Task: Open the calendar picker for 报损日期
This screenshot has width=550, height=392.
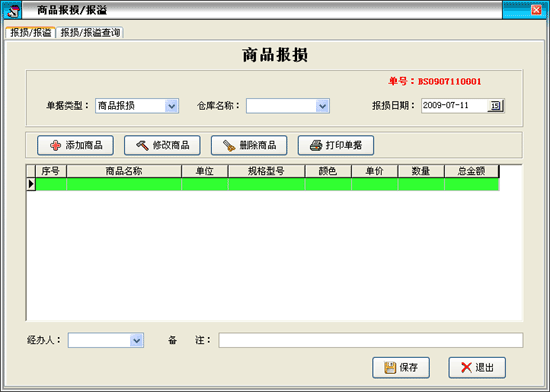Action: 495,106
